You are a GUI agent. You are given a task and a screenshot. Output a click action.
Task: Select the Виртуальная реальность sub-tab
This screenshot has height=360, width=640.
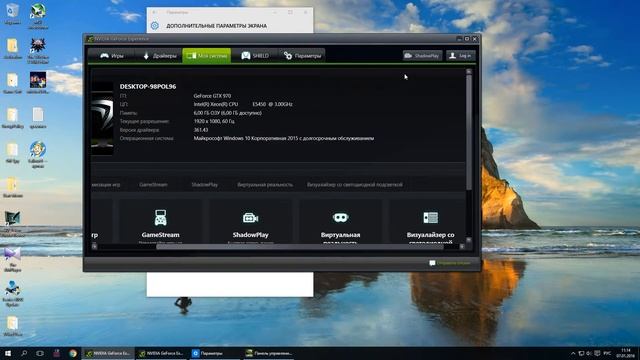pos(265,184)
